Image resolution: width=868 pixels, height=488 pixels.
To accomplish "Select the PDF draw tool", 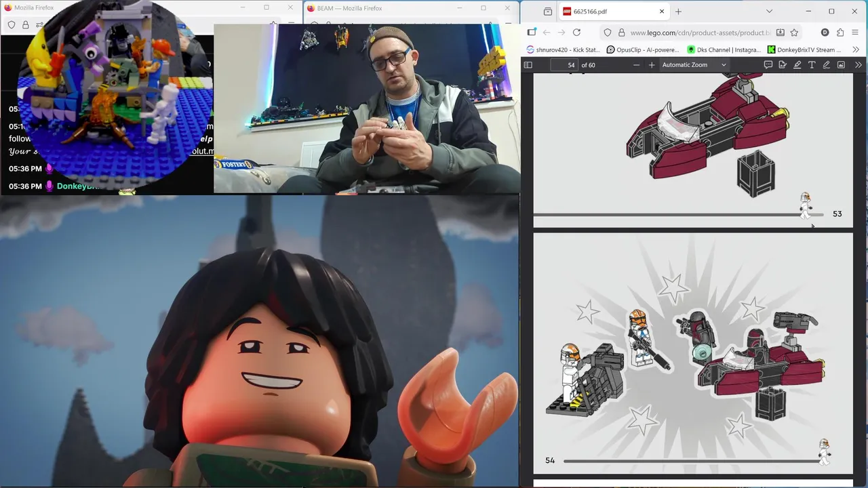I will (826, 65).
